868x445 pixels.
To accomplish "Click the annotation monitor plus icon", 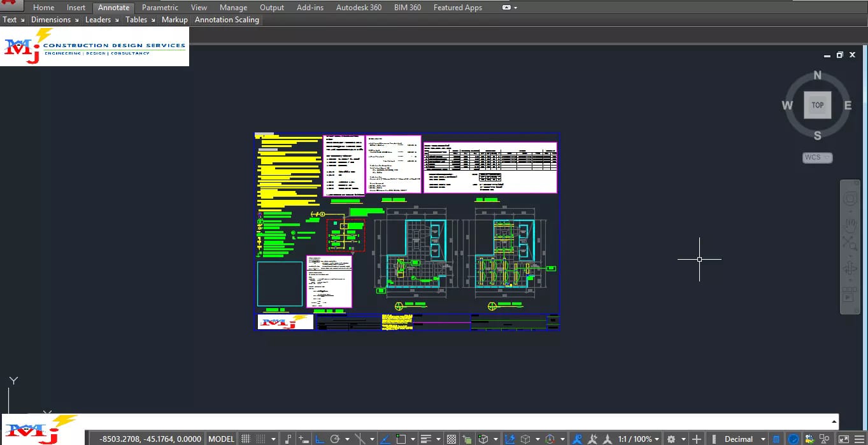I will click(x=697, y=439).
